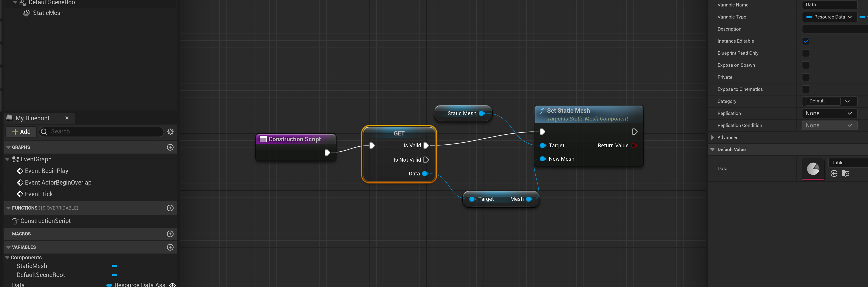Enable the Blueprint Read Only checkbox

(x=806, y=53)
